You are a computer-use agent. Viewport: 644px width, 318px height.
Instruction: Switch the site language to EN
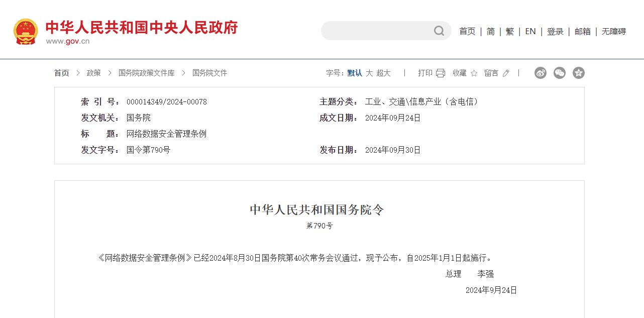click(x=530, y=31)
